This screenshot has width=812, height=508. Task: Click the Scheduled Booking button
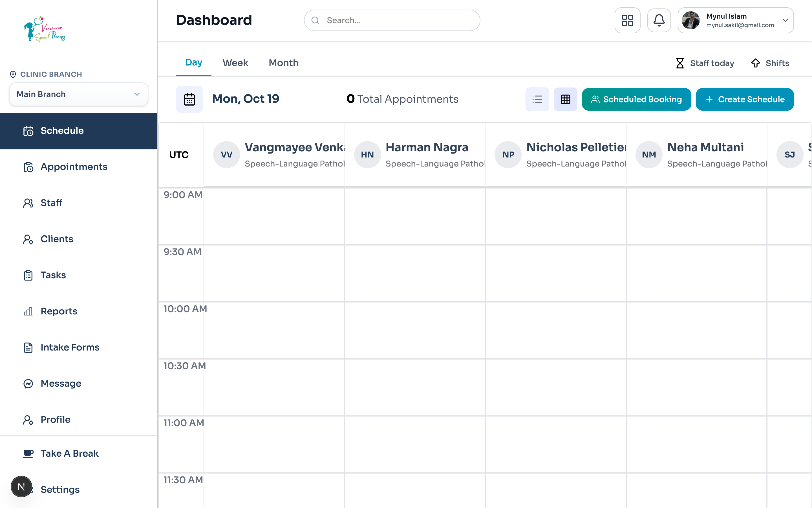636,99
